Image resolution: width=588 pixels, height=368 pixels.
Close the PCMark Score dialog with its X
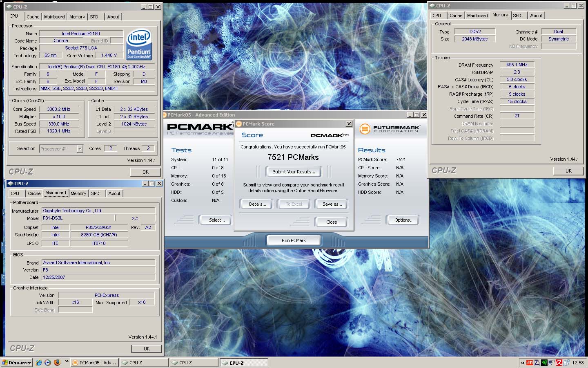coord(349,124)
